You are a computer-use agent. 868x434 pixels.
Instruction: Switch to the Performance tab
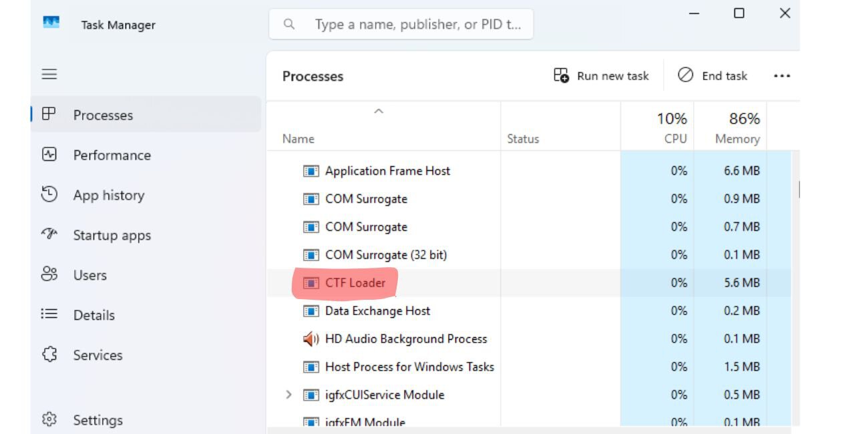coord(146,155)
